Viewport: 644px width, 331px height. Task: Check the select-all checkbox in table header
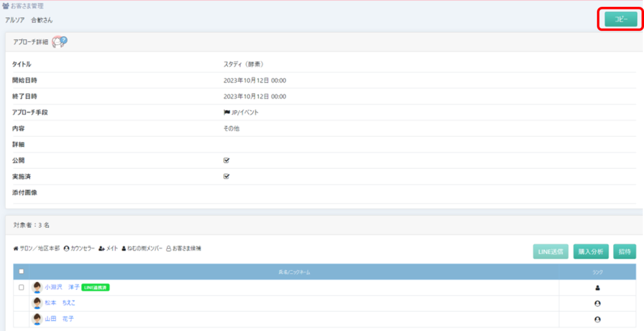coord(21,272)
